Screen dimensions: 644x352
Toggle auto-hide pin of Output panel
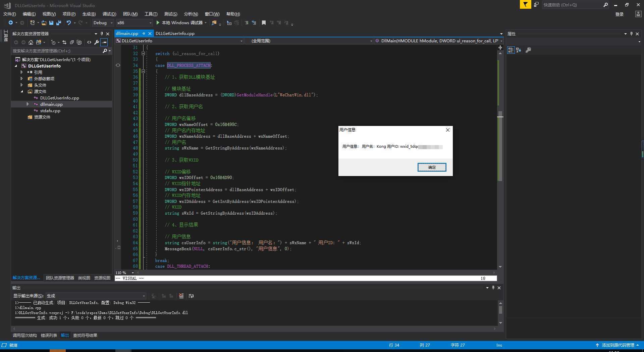493,288
